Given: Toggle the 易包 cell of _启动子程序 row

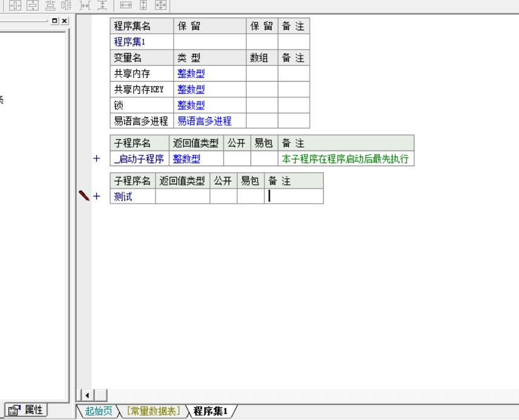Looking at the screenshot, I should pyautogui.click(x=264, y=159).
